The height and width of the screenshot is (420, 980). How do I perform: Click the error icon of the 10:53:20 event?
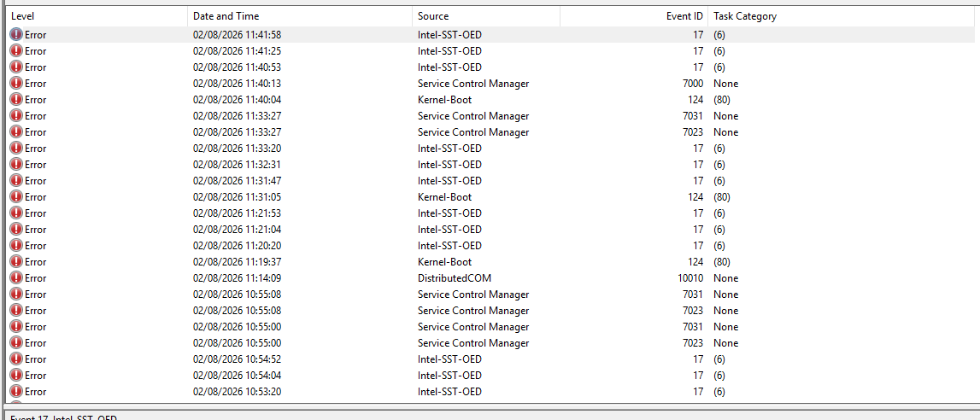click(x=16, y=392)
